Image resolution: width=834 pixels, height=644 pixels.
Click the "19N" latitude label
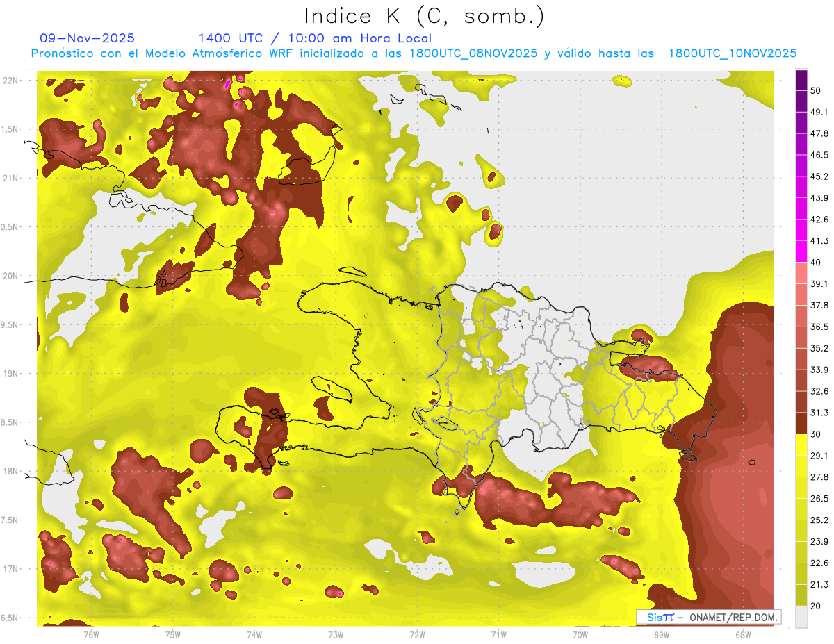(10, 374)
